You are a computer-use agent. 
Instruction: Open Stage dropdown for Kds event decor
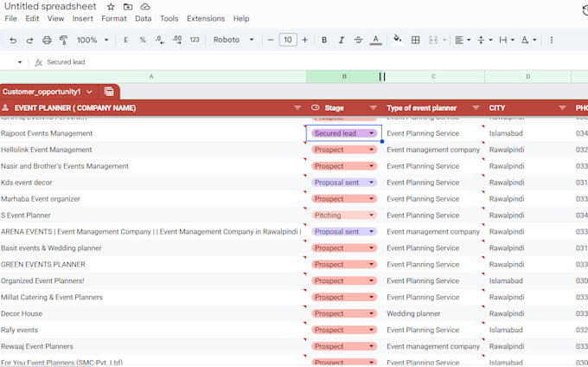(x=371, y=183)
